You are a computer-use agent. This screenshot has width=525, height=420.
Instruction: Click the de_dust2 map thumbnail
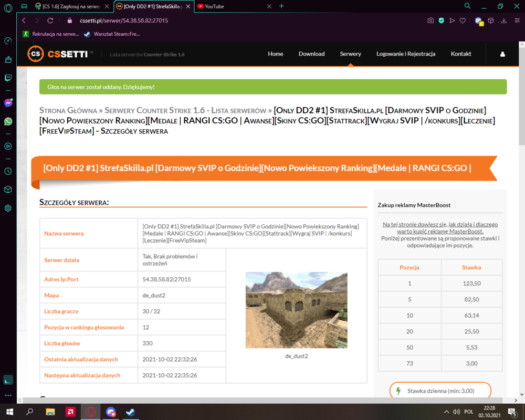click(x=296, y=310)
